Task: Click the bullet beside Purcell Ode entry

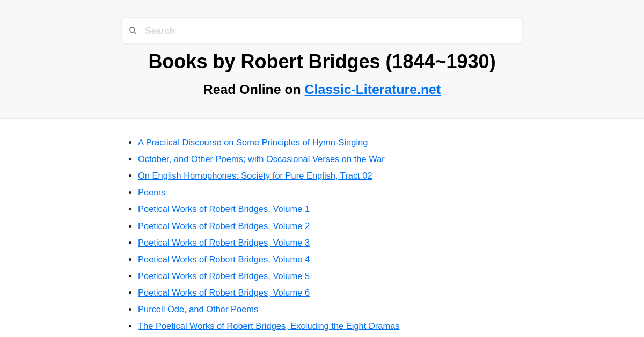Action: (129, 309)
